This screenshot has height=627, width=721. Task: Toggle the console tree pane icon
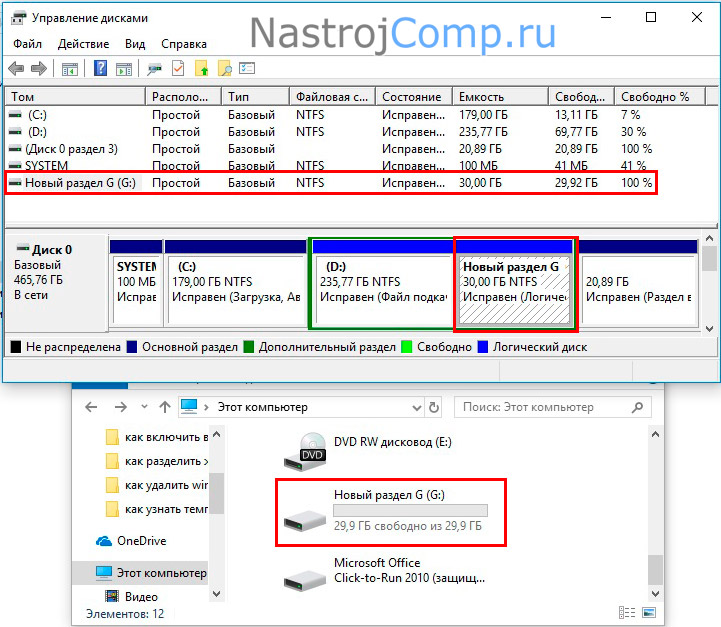click(x=70, y=69)
